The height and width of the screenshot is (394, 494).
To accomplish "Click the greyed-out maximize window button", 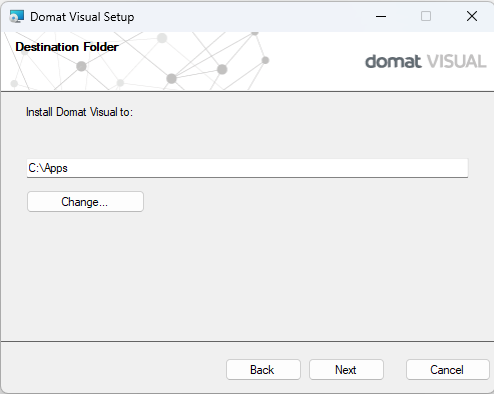I will click(426, 16).
